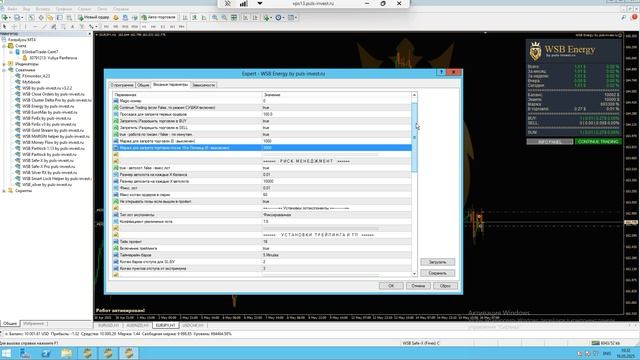The width and height of the screenshot is (640, 360).
Task: Open the indicators list toolbar dropdown
Action: [267, 18]
